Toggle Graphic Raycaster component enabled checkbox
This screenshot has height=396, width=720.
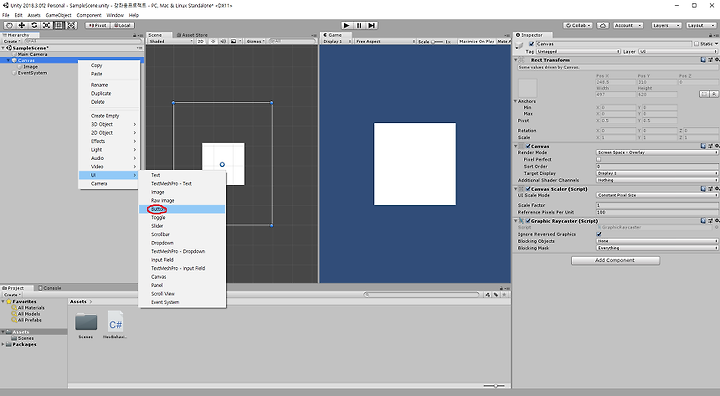[528, 221]
